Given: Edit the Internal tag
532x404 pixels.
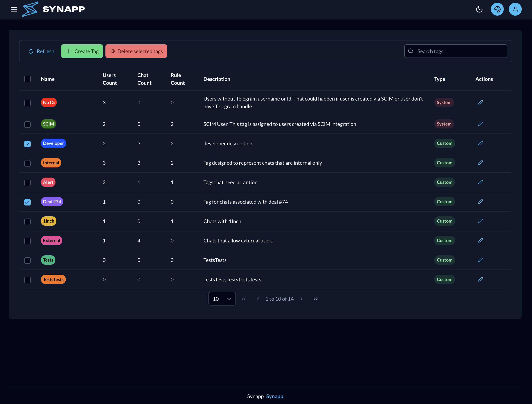Looking at the screenshot, I should click(x=480, y=163).
